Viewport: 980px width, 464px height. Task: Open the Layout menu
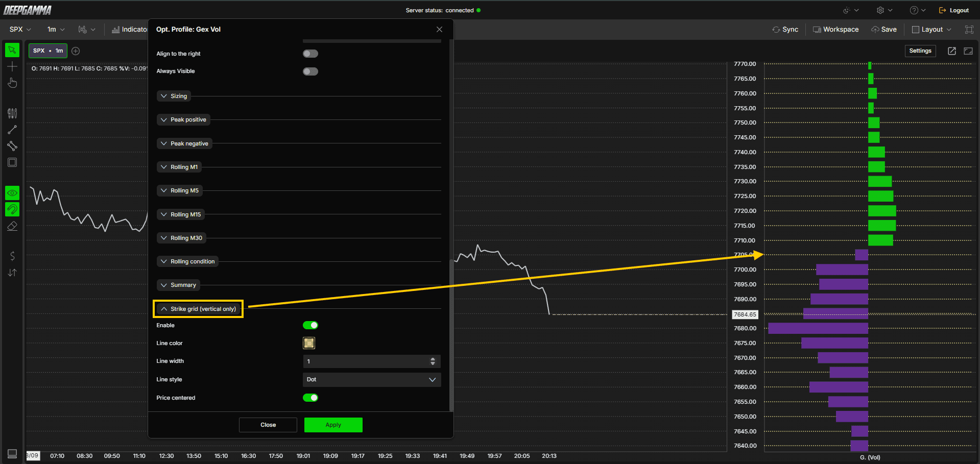tap(931, 30)
